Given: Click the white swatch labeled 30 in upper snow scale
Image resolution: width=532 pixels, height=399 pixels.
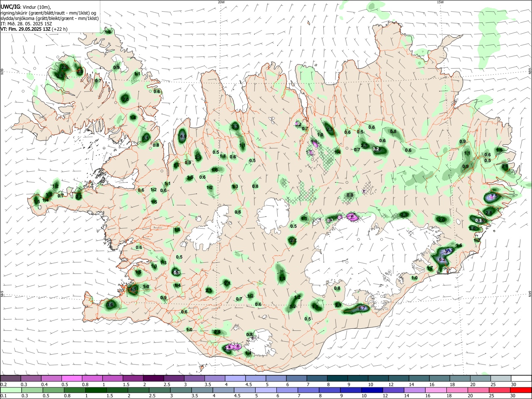Looking at the screenshot, I should point(520,379).
